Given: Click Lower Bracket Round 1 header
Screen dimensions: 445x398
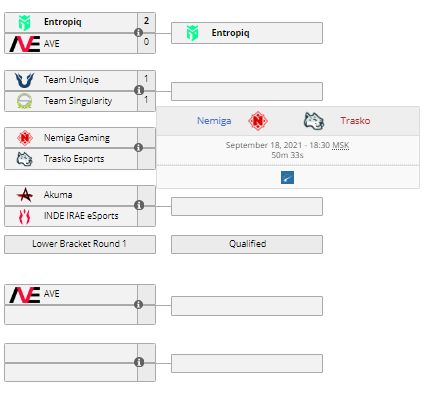Looking at the screenshot, I should 80,244.
